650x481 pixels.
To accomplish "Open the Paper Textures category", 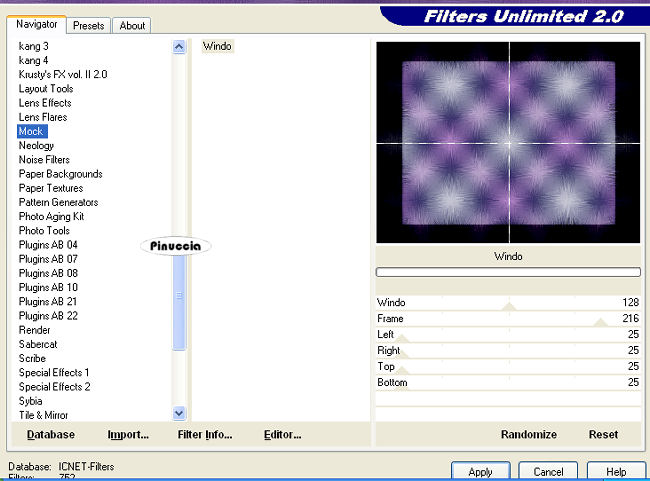I will coord(51,188).
